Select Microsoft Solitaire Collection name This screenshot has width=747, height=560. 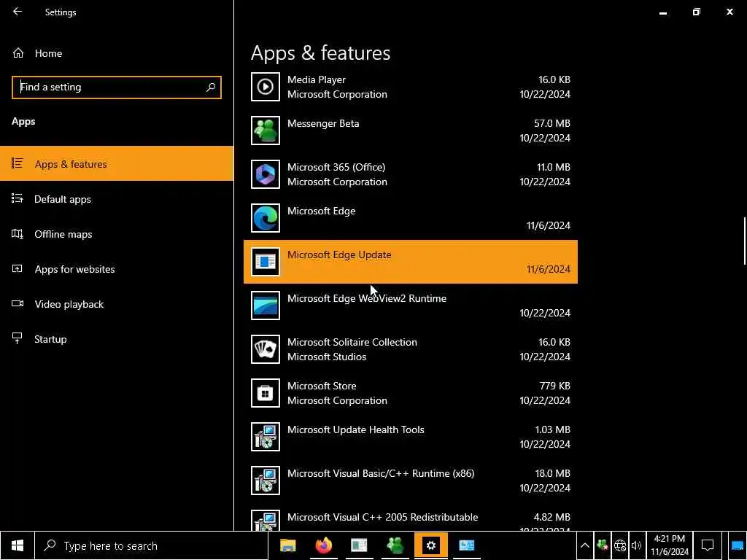352,343
